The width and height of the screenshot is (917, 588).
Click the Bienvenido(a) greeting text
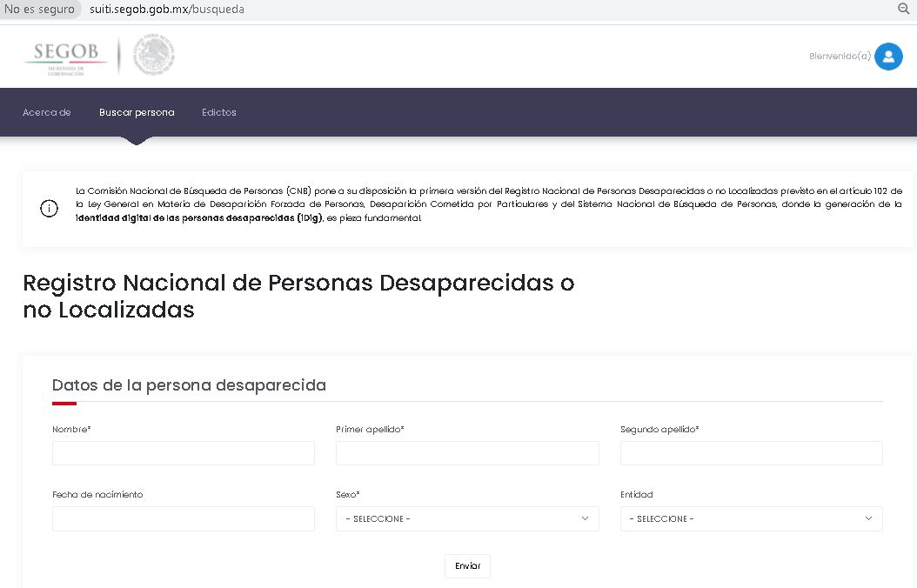[840, 57]
